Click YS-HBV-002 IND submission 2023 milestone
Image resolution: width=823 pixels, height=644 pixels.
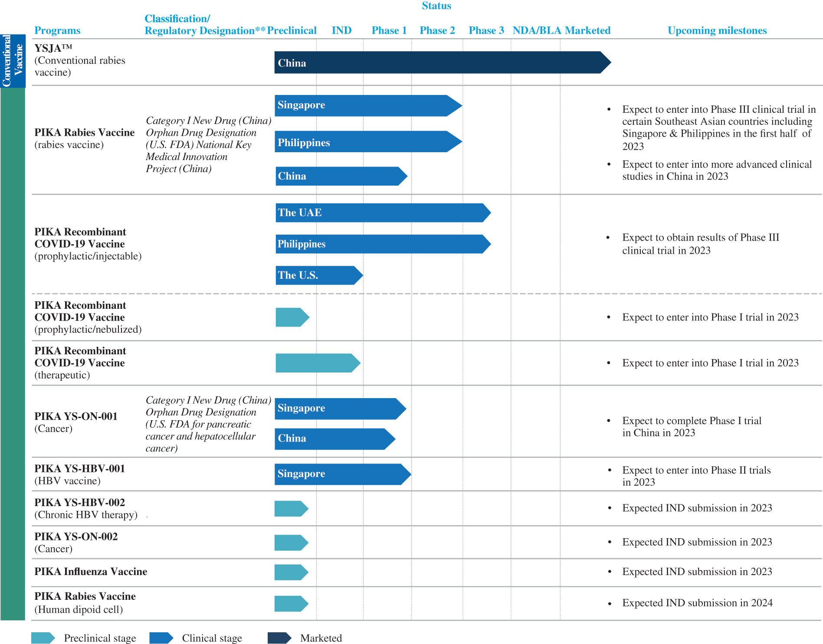pyautogui.click(x=697, y=508)
